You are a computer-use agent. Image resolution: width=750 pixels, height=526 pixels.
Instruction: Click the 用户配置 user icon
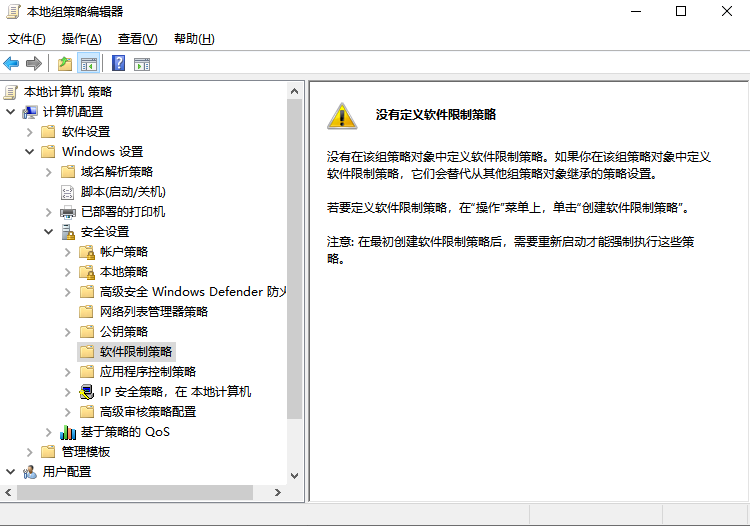click(x=30, y=472)
